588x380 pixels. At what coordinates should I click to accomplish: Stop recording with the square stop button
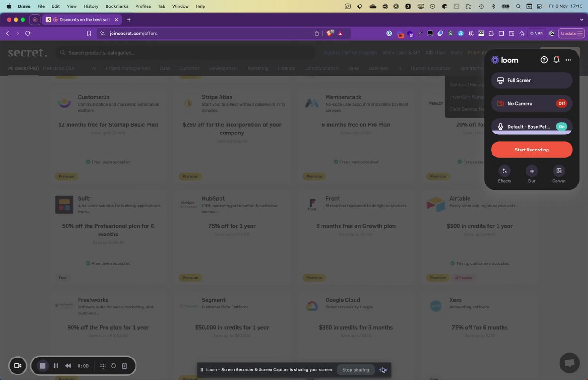click(43, 366)
